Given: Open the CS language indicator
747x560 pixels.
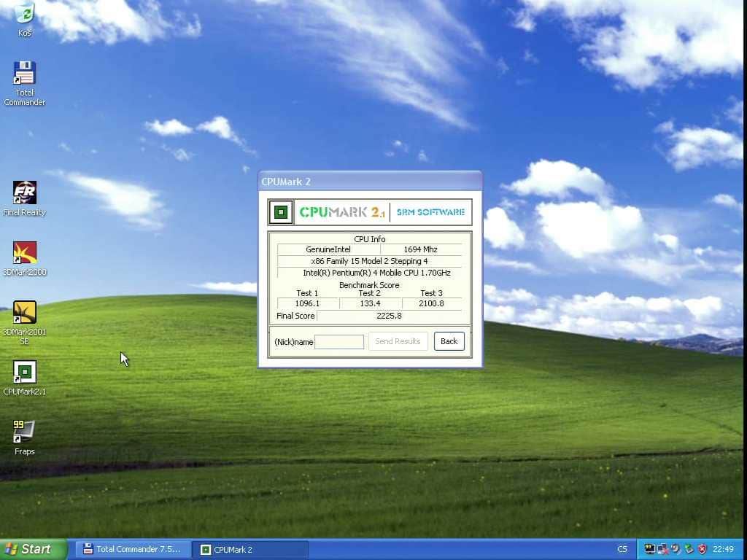Looking at the screenshot, I should pyautogui.click(x=622, y=549).
